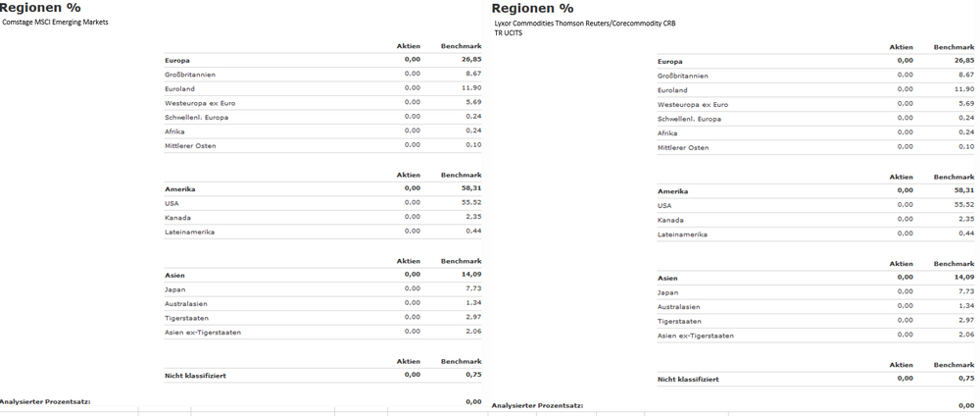Click 'Australasien' in right panel
The image size is (980, 416).
coord(679,307)
